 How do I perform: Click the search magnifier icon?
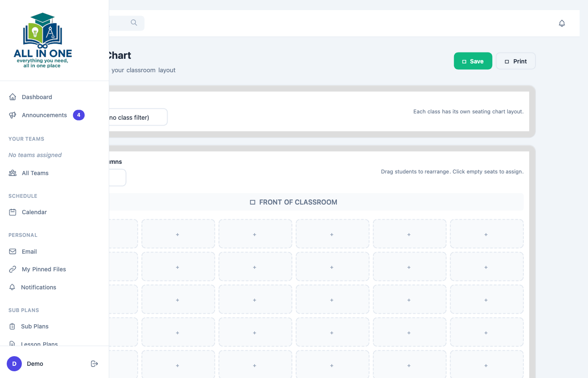134,23
